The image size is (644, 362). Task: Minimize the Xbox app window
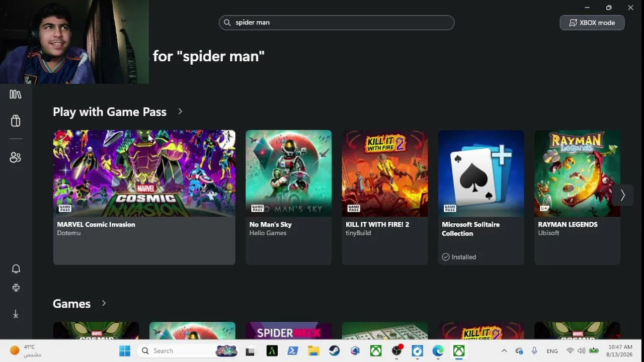coord(587,8)
